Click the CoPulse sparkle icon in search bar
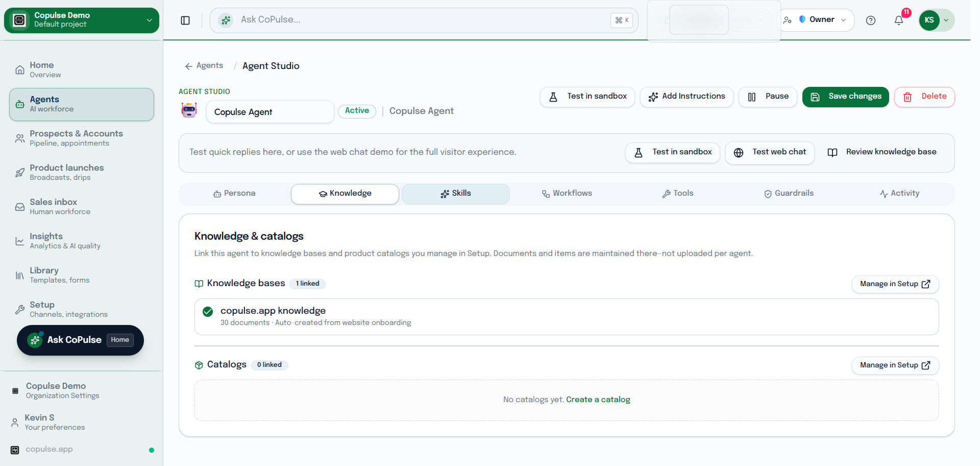 pyautogui.click(x=226, y=20)
